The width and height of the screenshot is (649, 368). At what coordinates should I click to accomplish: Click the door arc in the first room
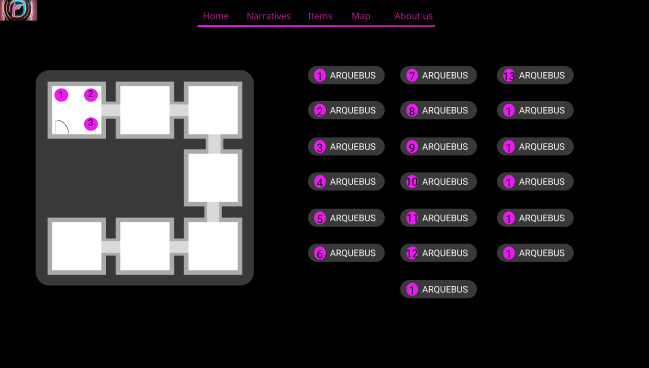coord(62,127)
